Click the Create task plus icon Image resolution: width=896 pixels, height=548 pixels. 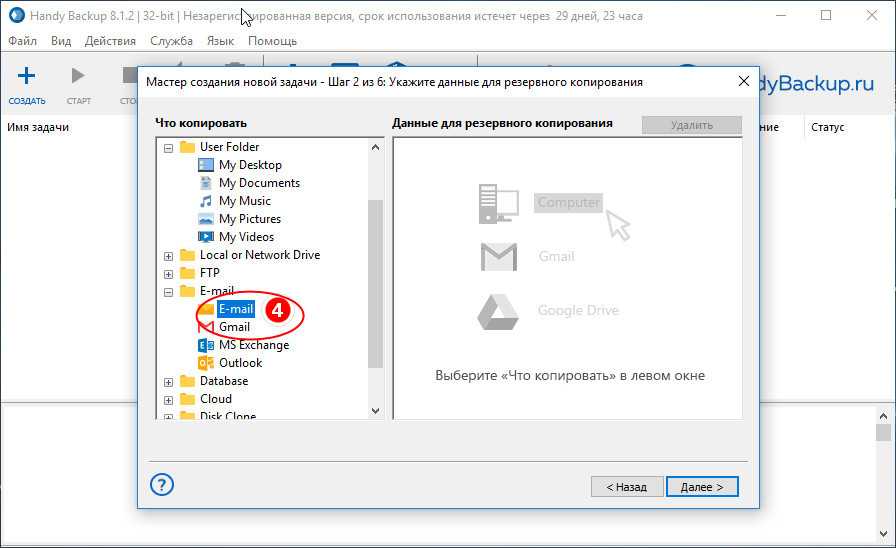coord(26,76)
